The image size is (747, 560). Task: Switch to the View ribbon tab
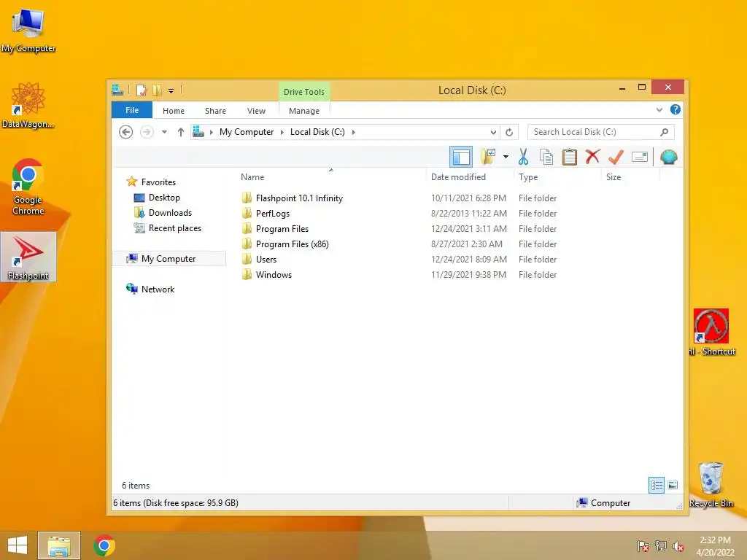[x=256, y=111]
